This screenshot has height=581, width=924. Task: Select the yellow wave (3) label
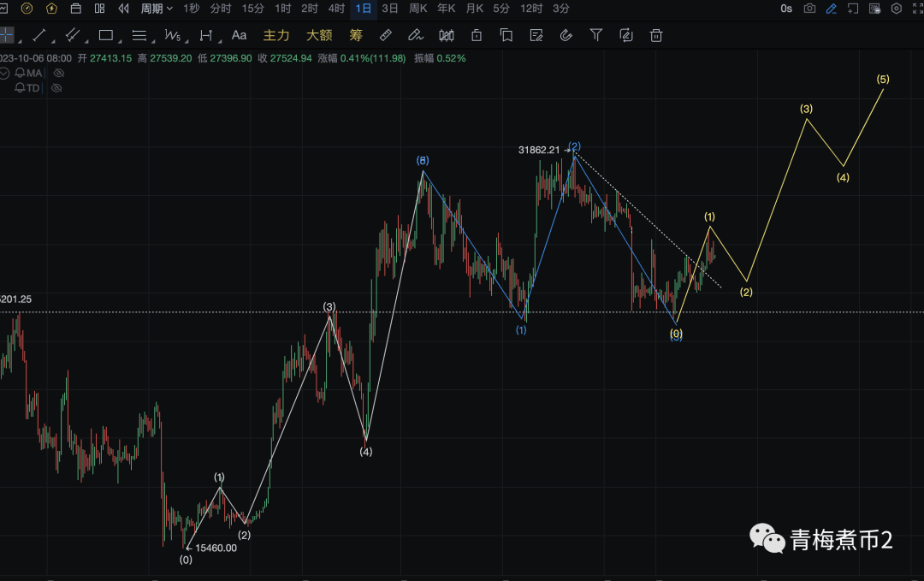[x=806, y=109]
